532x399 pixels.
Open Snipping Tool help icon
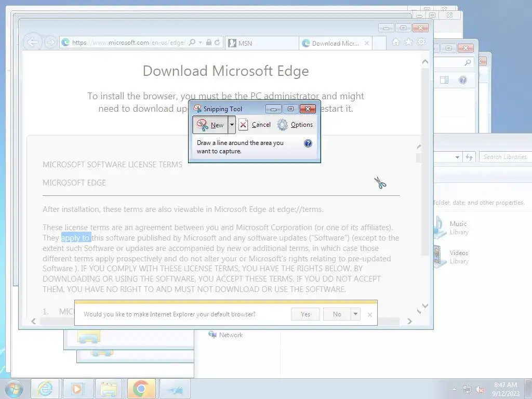pyautogui.click(x=308, y=143)
